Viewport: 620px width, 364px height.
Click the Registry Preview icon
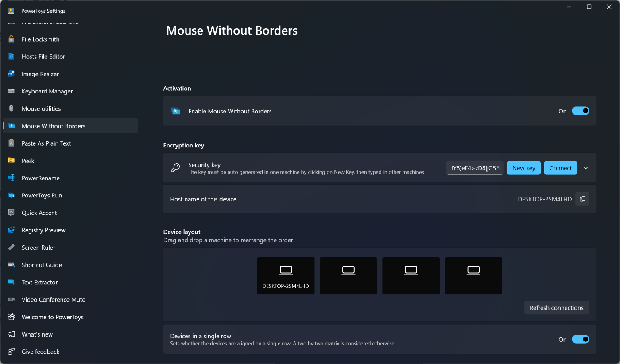(12, 230)
